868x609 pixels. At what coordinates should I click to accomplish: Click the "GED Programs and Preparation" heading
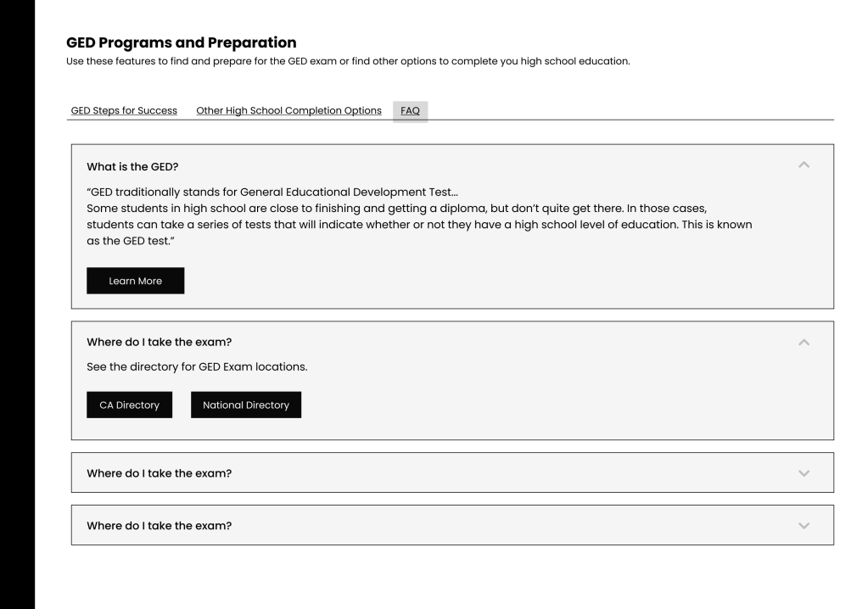tap(181, 42)
